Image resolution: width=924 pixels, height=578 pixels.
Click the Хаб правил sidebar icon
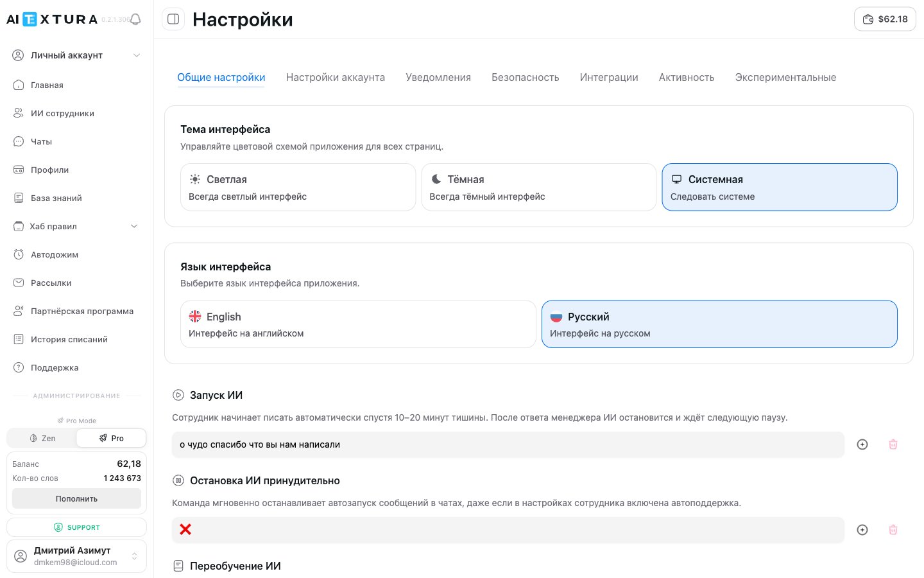tap(19, 226)
